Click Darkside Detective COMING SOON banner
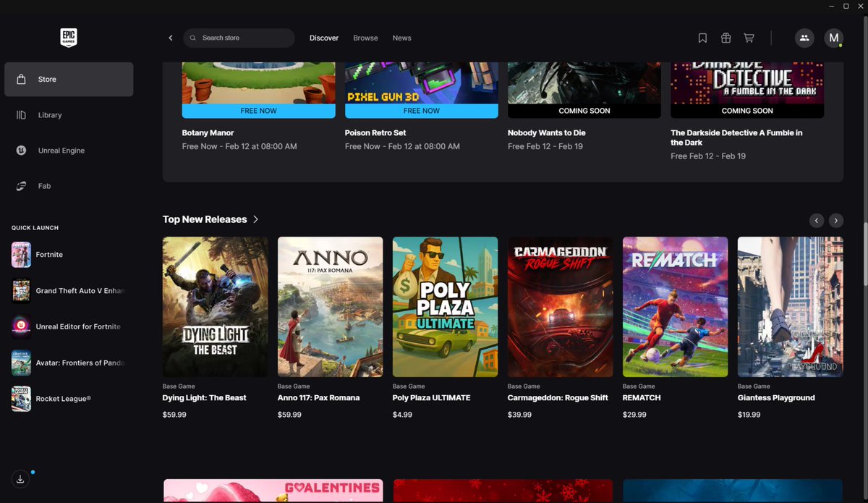 pos(747,111)
